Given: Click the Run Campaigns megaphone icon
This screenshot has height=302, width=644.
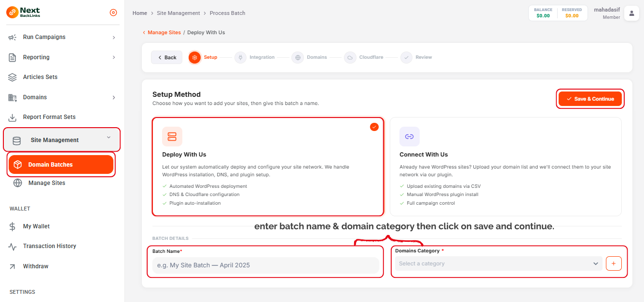Looking at the screenshot, I should point(13,37).
